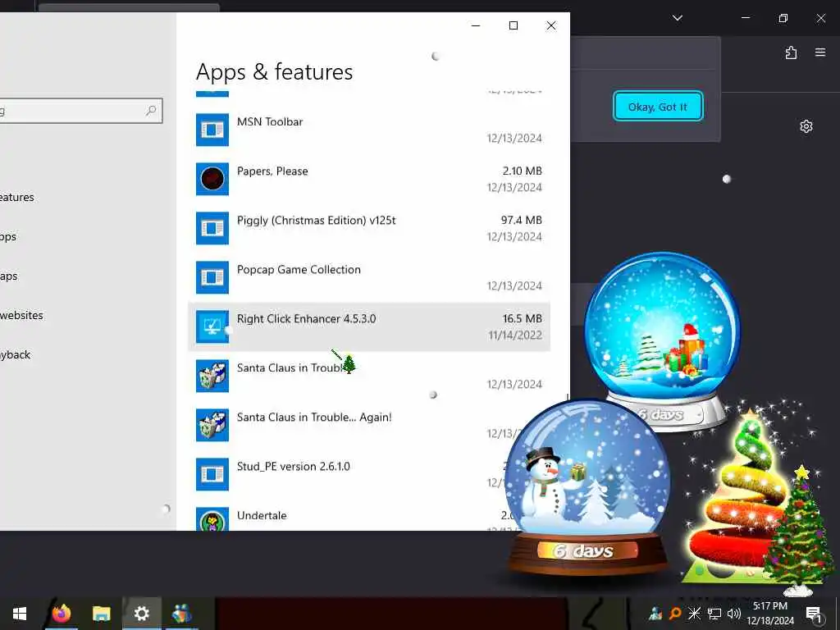This screenshot has height=630, width=840.
Task: Click the gifts snow globe countdown widget
Action: pos(663,340)
